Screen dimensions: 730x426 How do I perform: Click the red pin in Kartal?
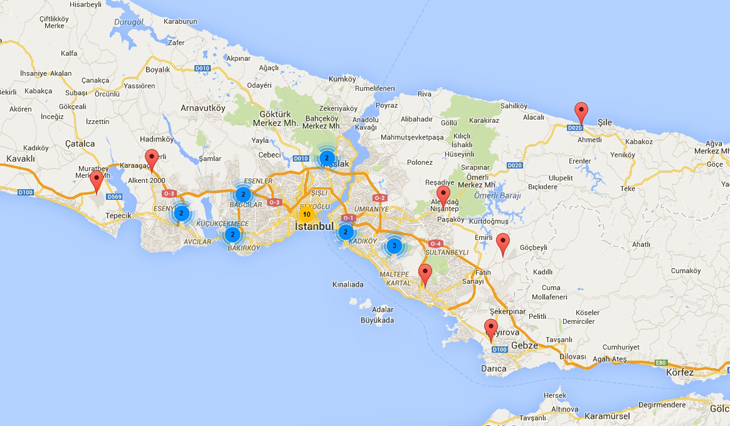point(425,275)
